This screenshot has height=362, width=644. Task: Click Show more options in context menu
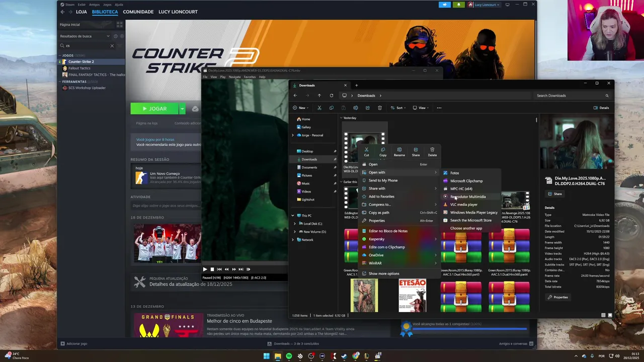coord(384,274)
